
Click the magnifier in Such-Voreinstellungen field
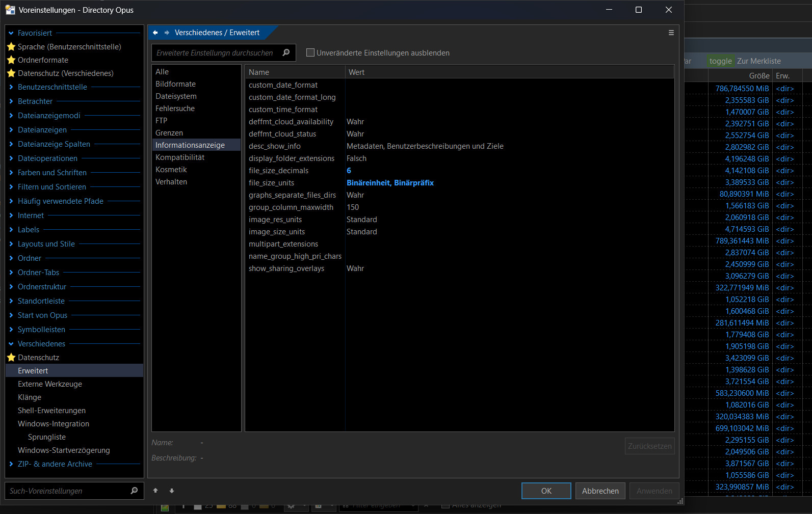134,491
